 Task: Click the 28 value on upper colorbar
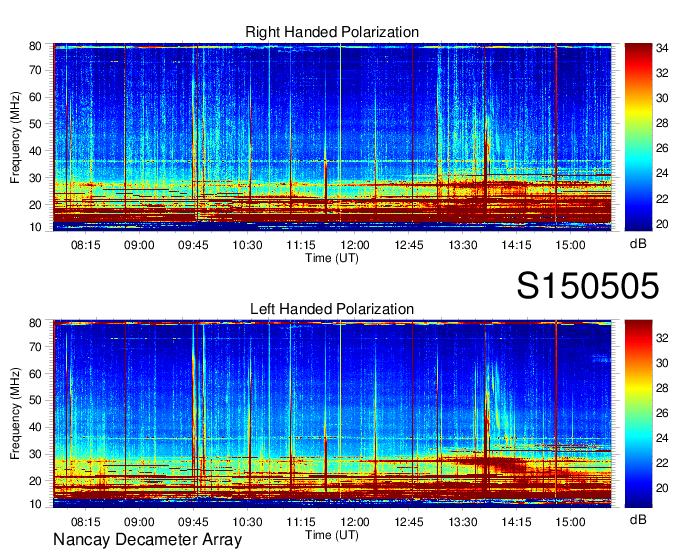662,124
